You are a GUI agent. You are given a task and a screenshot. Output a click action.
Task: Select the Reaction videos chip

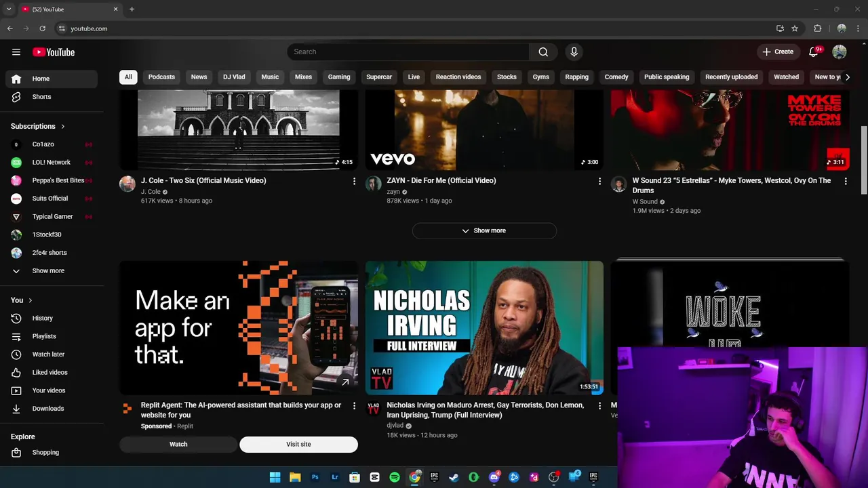tap(458, 77)
